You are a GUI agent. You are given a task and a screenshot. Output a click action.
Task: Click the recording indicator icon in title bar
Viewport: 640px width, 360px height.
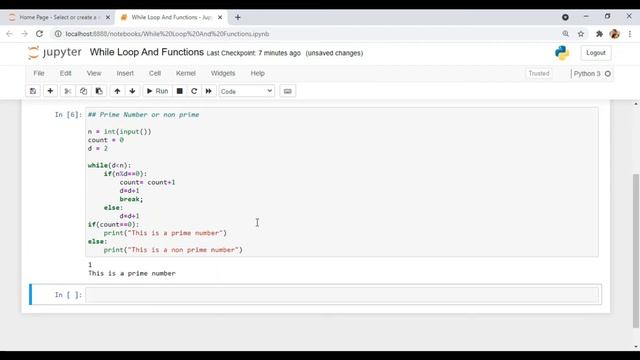click(x=565, y=17)
